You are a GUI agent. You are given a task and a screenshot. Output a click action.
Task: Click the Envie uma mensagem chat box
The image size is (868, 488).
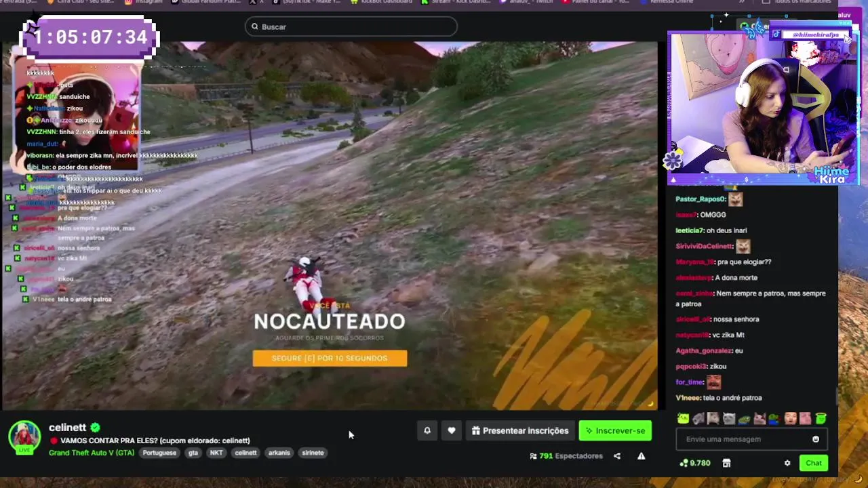click(751, 439)
